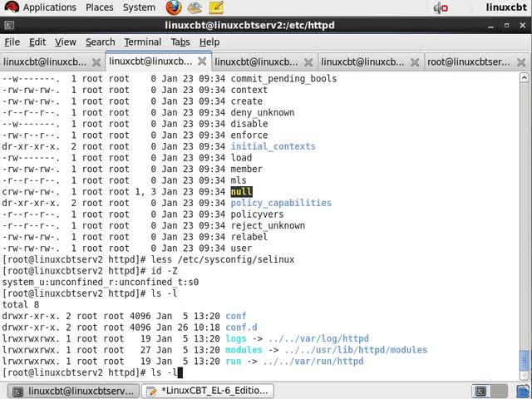Click the conf.d directory entry
Viewport: 532px width, 399px height.
(x=241, y=328)
